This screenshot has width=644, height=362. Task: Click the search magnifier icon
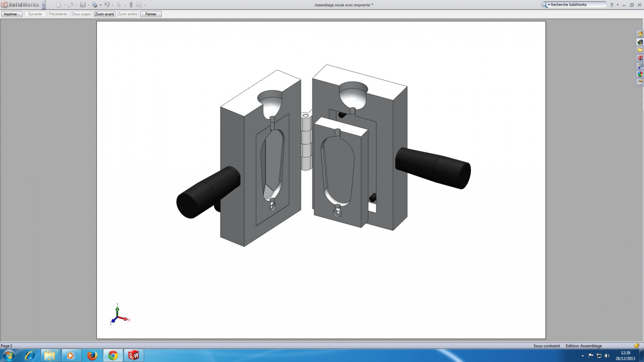click(544, 5)
